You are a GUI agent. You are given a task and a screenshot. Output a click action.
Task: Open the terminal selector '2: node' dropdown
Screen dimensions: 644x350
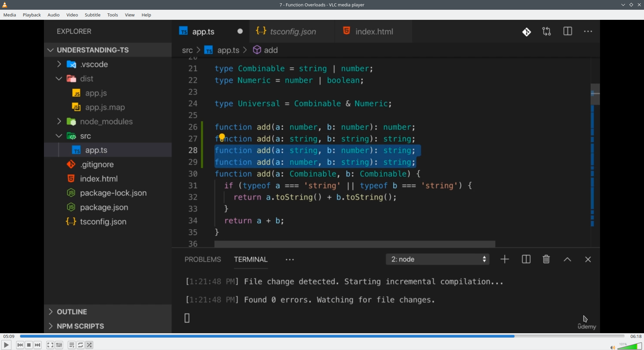[x=438, y=259]
